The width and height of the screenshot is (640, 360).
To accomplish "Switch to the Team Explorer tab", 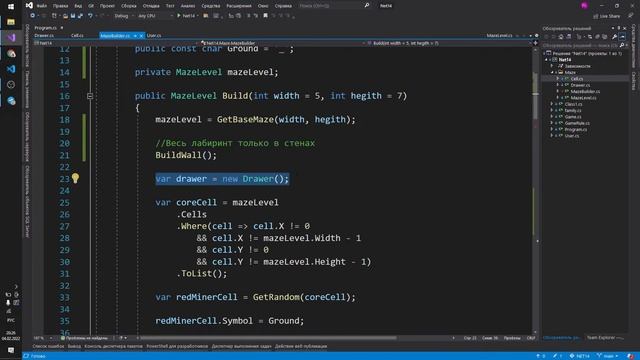I will coord(605,338).
